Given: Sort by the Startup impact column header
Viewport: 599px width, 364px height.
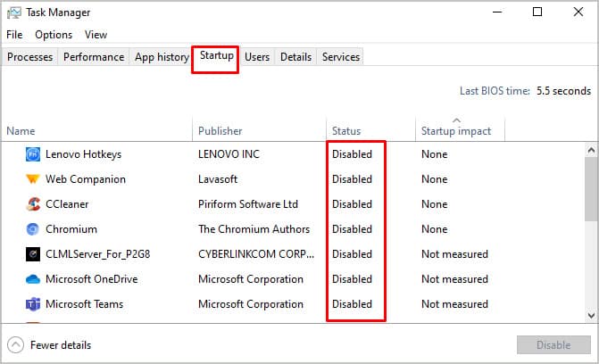Looking at the screenshot, I should [x=456, y=131].
